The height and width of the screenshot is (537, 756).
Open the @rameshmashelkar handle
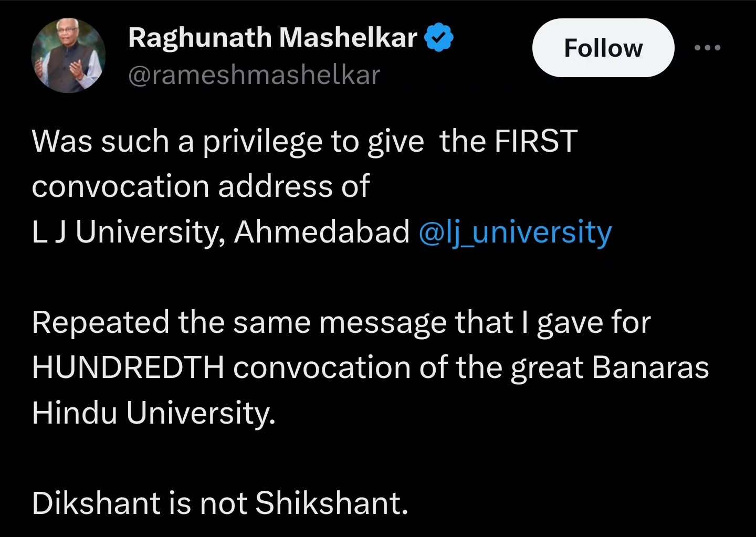254,75
